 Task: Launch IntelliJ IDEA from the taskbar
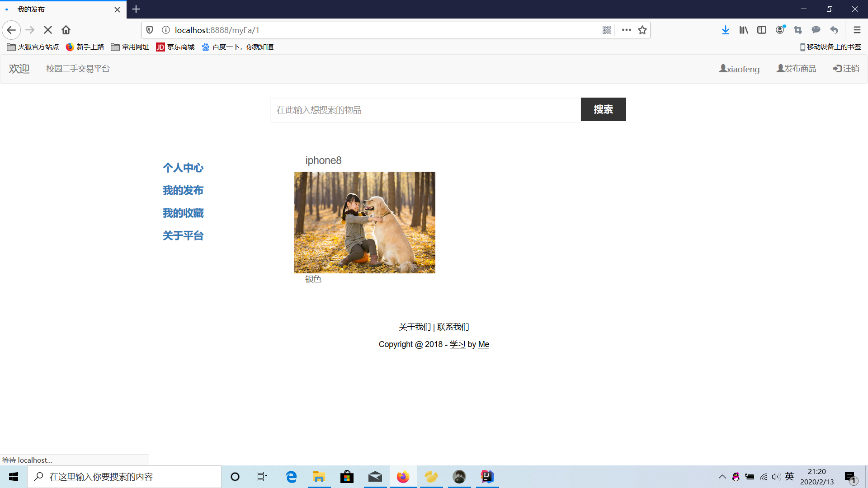487,477
